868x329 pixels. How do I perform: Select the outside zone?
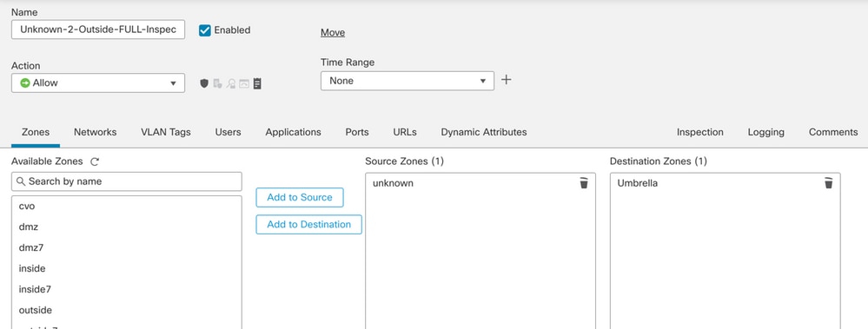click(127, 310)
